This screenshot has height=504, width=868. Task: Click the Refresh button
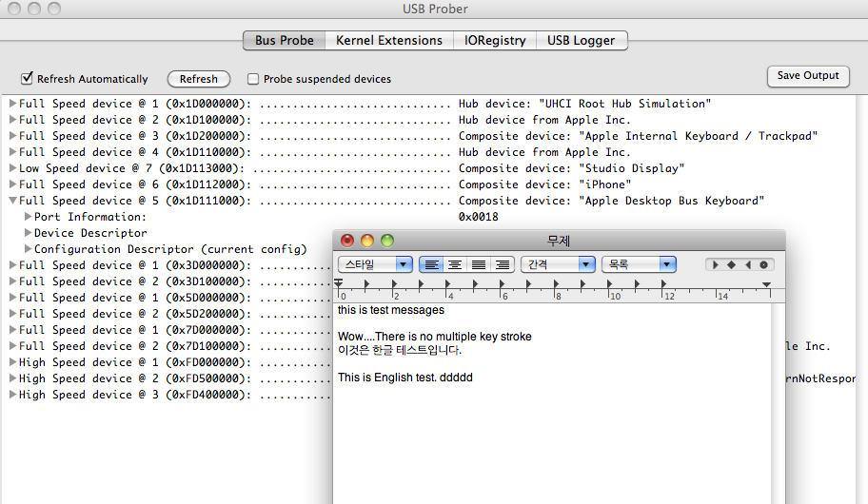pyautogui.click(x=199, y=79)
